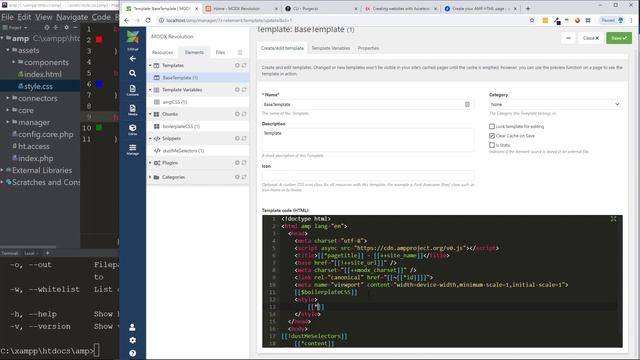Click the add icon on Template Variables row
Screen dimensions: 640x360
[237, 90]
